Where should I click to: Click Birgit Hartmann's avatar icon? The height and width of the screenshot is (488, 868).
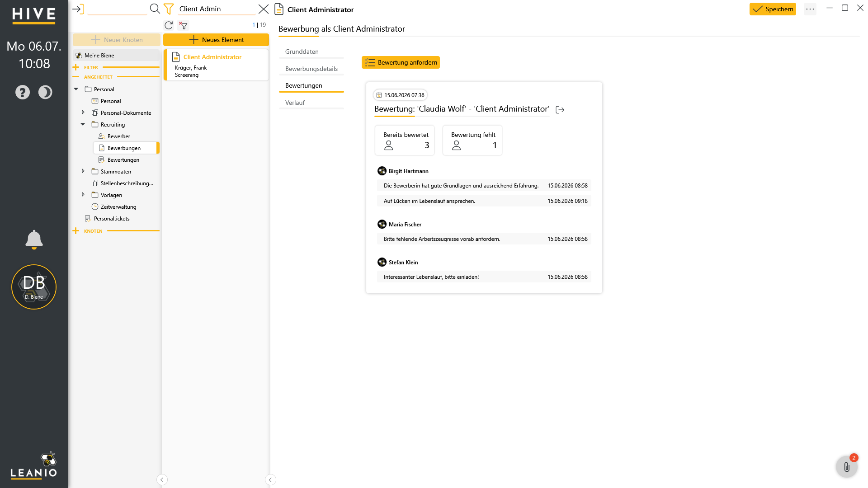pos(382,171)
